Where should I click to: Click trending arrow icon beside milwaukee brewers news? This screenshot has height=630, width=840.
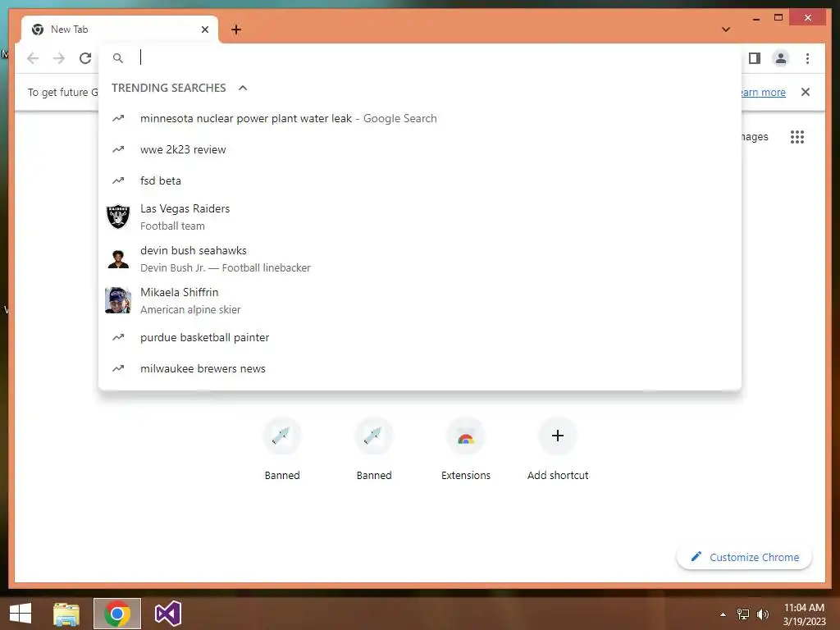118,368
